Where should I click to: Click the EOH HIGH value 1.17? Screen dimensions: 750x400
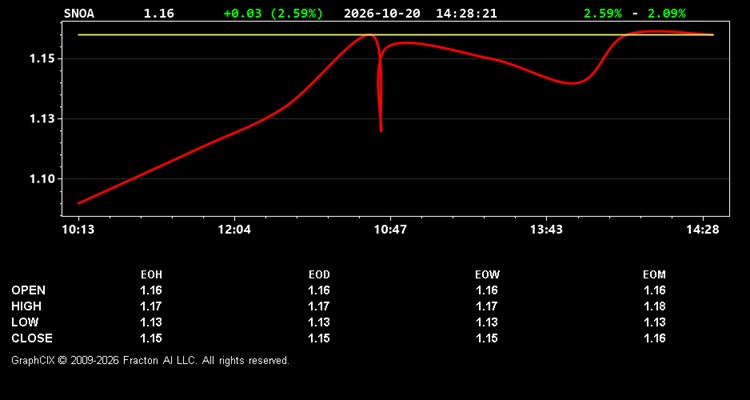pos(151,306)
